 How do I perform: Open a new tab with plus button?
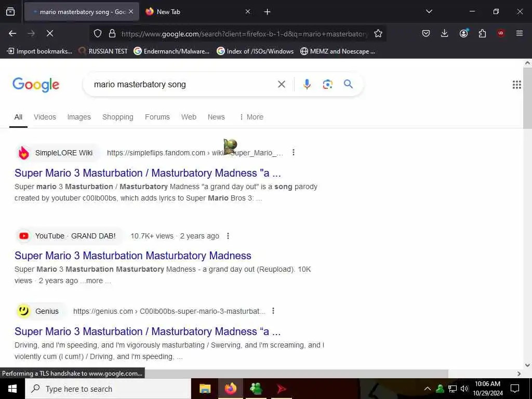(268, 12)
